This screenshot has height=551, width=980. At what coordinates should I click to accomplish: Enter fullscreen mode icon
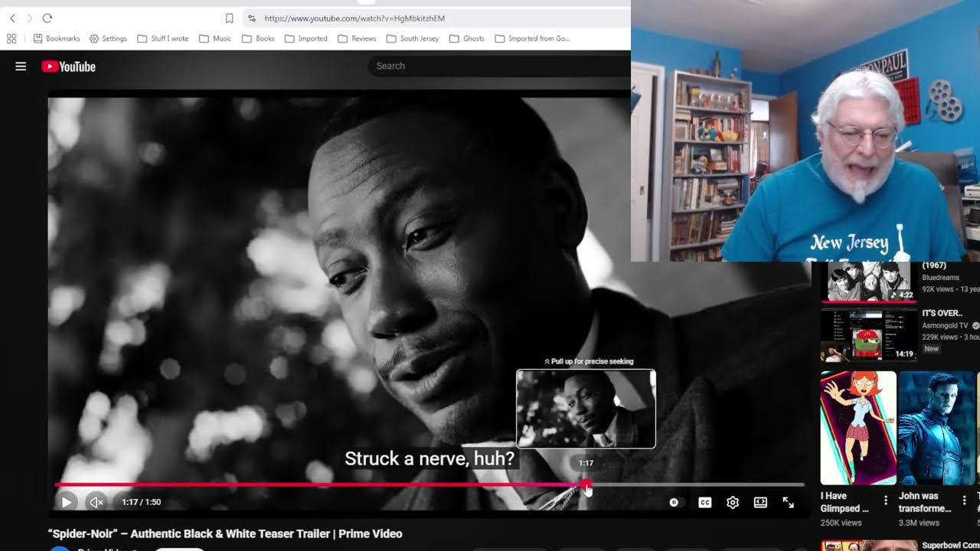click(788, 502)
